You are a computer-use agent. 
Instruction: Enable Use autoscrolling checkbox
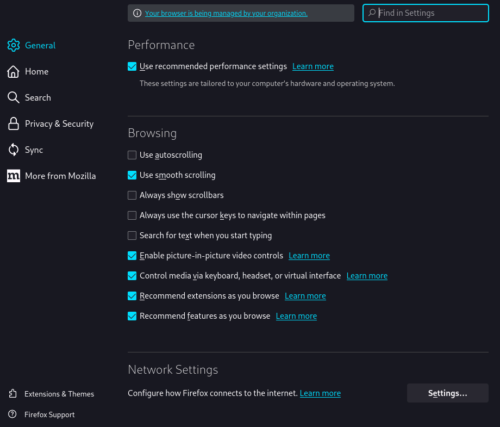pos(132,155)
